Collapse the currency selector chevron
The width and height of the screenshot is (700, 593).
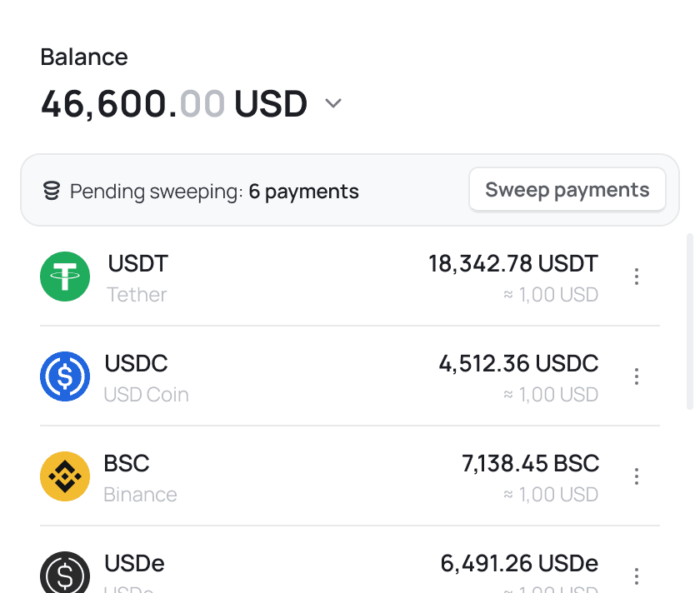pos(333,103)
